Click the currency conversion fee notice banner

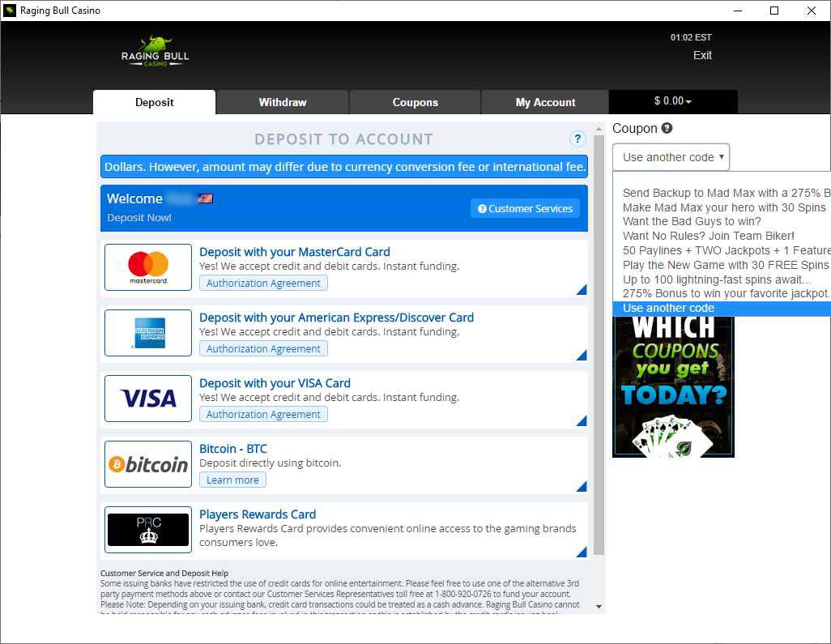click(x=344, y=166)
